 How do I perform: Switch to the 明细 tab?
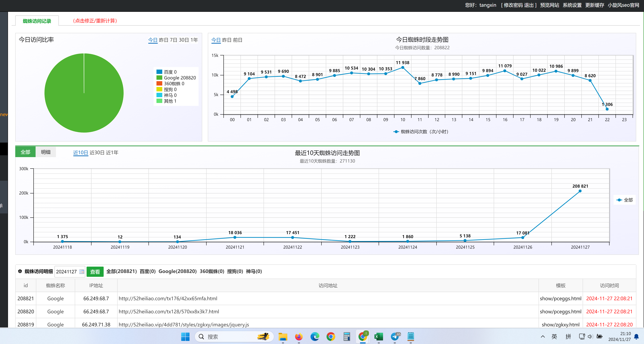46,152
